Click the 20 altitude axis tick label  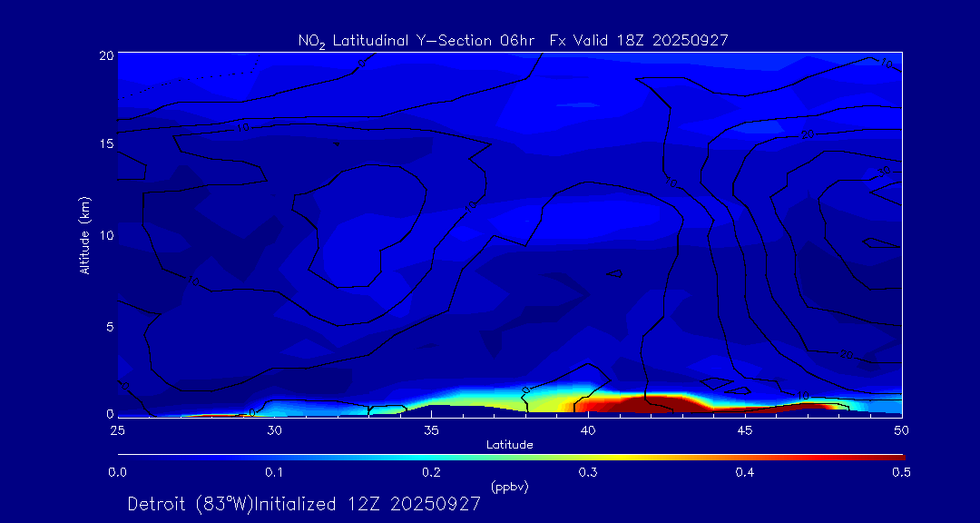tap(105, 55)
